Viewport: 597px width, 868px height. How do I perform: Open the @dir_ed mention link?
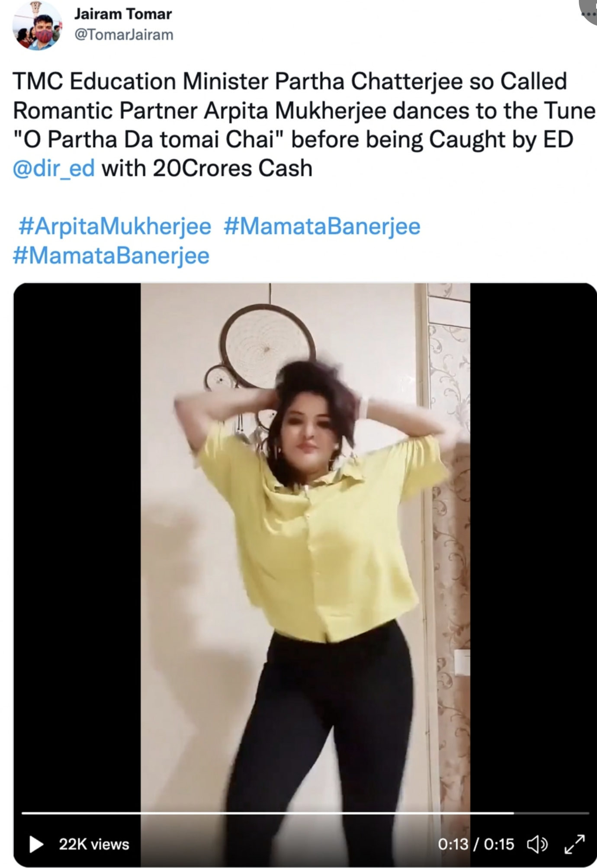click(54, 168)
